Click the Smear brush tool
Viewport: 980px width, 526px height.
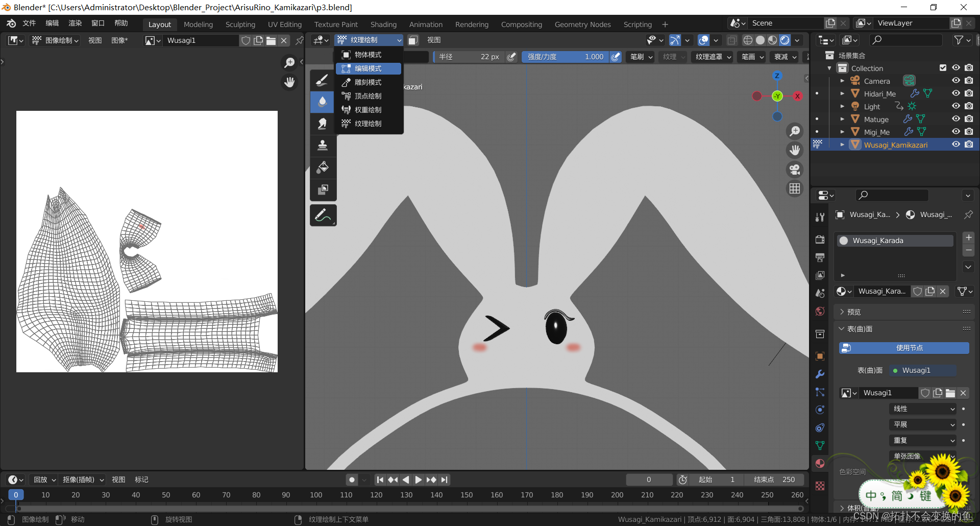(x=323, y=124)
